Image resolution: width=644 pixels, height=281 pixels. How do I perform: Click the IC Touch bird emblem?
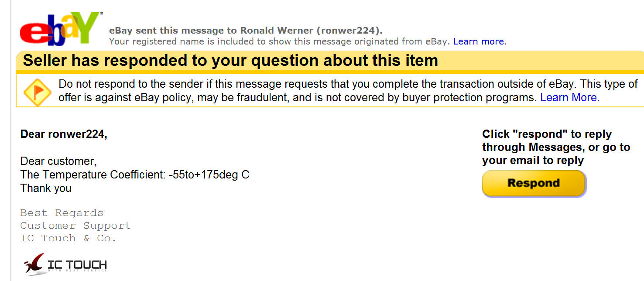point(34,264)
